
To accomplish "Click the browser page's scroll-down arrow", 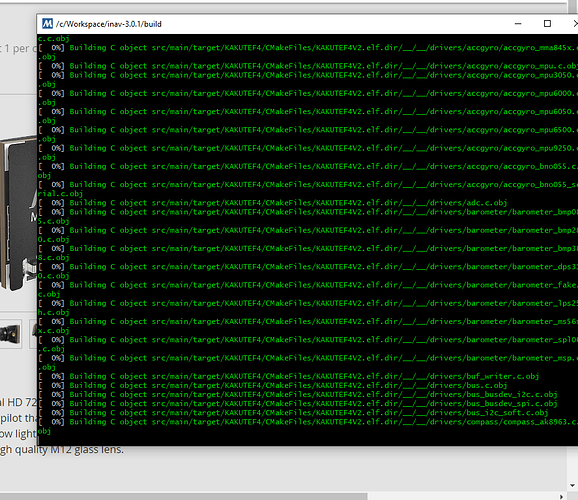I will pos(572,486).
